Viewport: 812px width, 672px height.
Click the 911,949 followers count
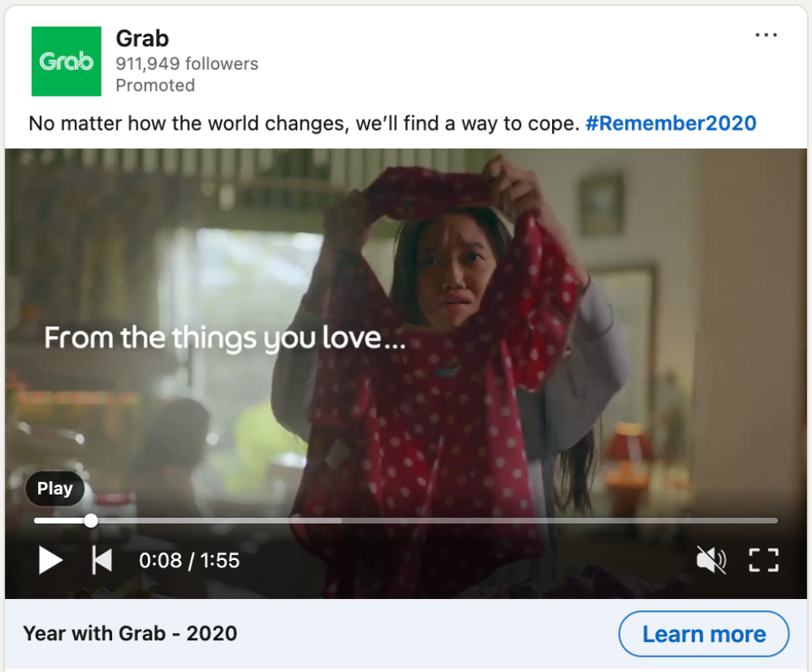[x=187, y=64]
